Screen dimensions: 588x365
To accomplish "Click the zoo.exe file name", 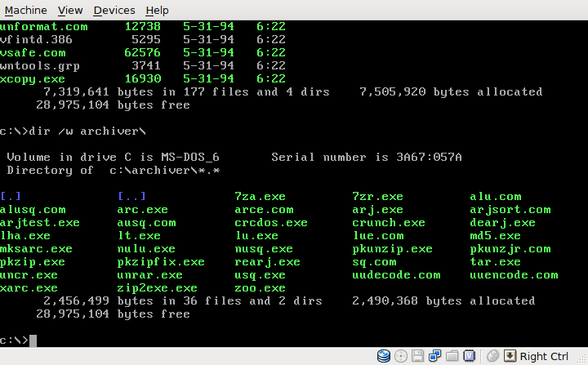I will tap(261, 288).
